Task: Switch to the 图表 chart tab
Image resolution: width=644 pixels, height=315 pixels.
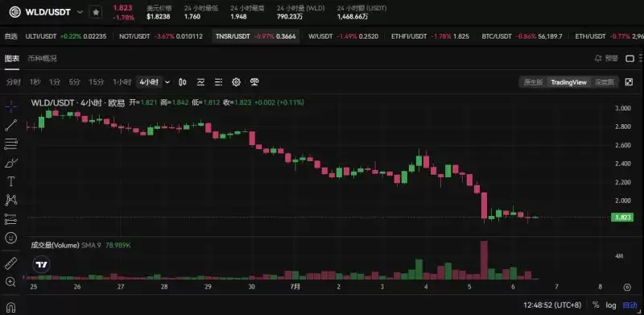Action: (x=12, y=58)
